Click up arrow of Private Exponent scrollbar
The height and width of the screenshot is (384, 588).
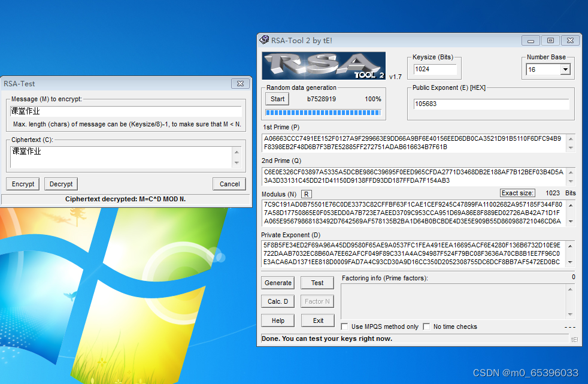click(x=571, y=246)
